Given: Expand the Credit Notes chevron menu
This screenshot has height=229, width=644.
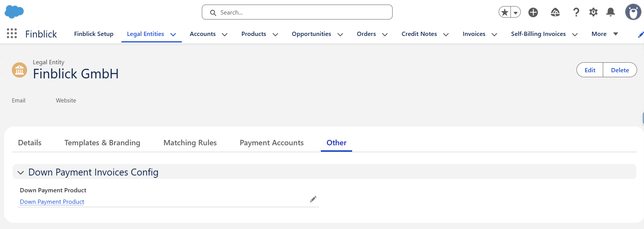Looking at the screenshot, I should click(446, 34).
